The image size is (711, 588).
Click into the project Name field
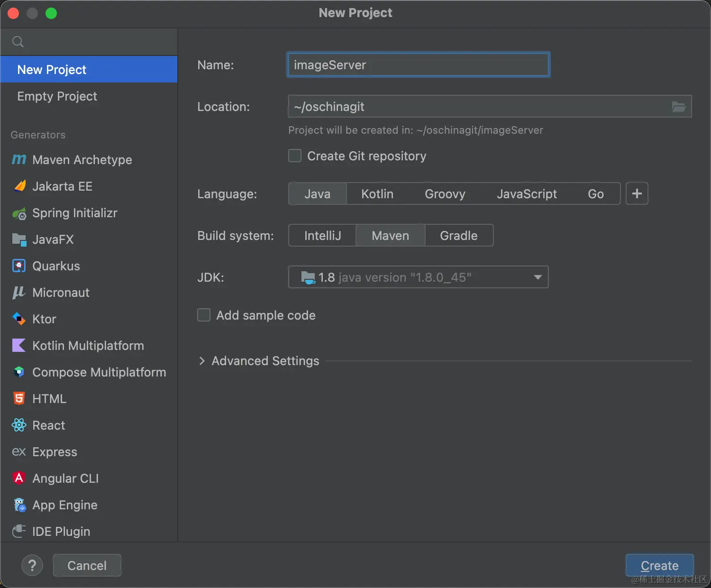pos(418,65)
